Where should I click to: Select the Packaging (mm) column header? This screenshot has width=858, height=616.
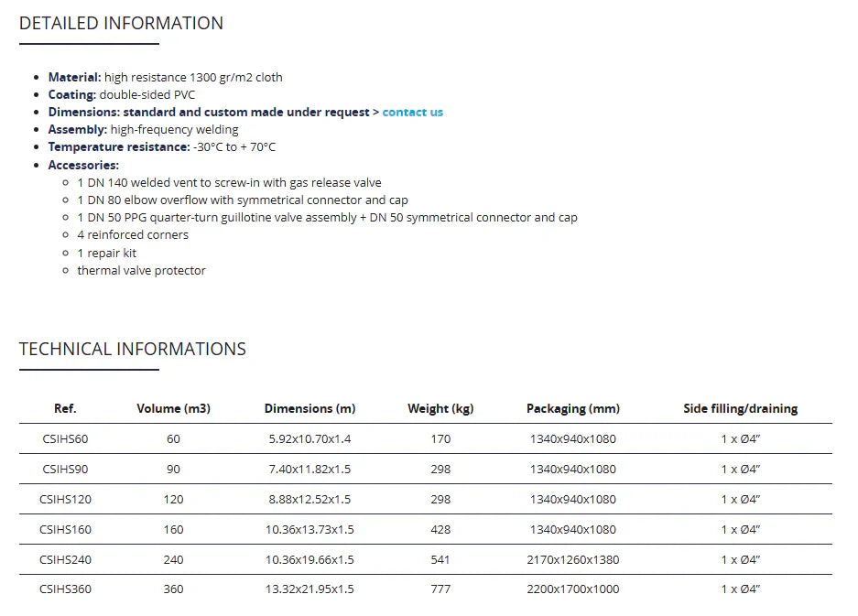[573, 408]
